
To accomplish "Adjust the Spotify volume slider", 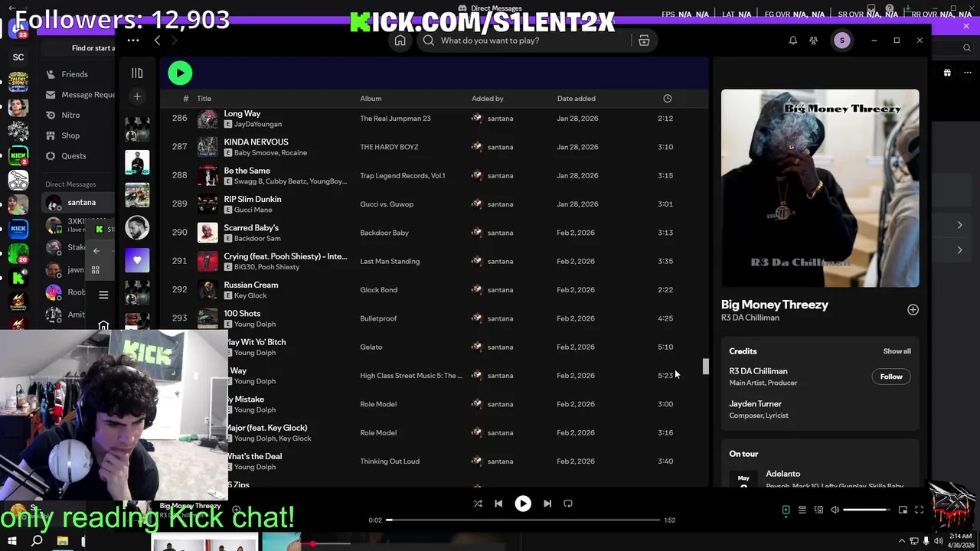I will [x=867, y=510].
